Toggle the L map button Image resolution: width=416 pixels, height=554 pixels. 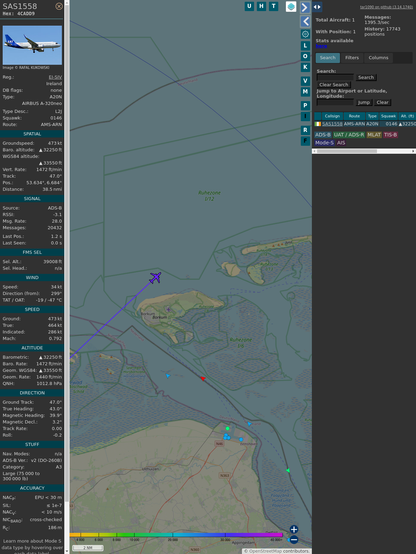(x=305, y=46)
